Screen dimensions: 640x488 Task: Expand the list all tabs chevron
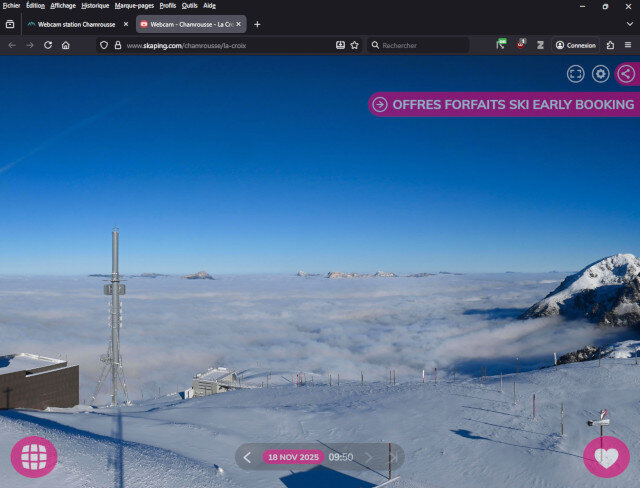tap(629, 24)
